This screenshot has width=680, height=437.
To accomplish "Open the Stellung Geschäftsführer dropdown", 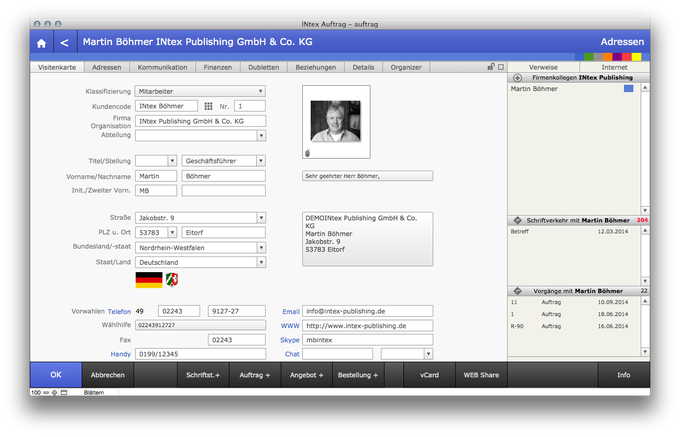I will [x=261, y=161].
